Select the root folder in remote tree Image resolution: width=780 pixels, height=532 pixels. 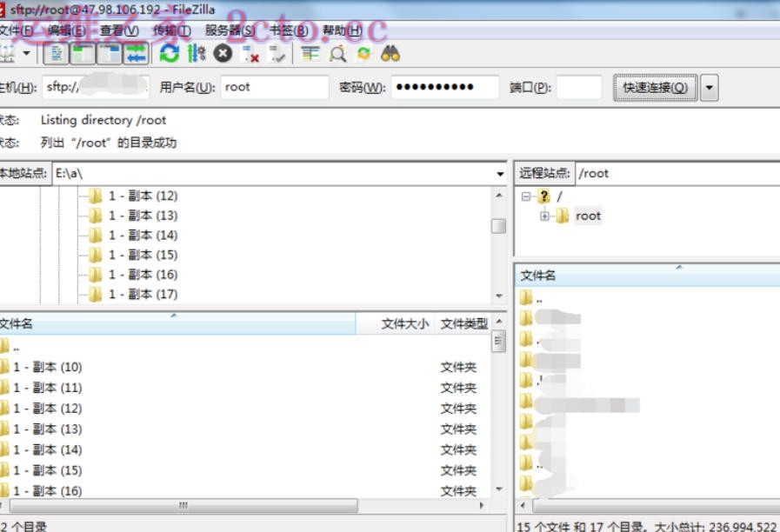tap(588, 216)
